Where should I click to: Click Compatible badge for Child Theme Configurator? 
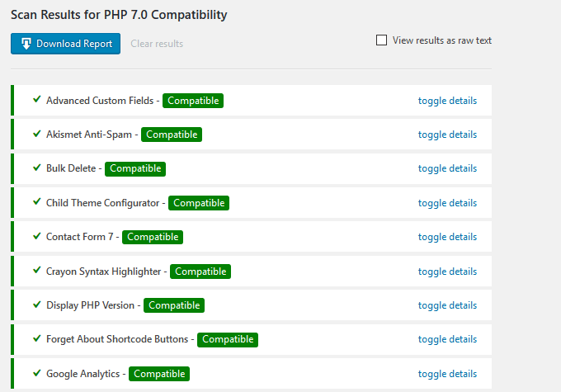pyautogui.click(x=199, y=203)
